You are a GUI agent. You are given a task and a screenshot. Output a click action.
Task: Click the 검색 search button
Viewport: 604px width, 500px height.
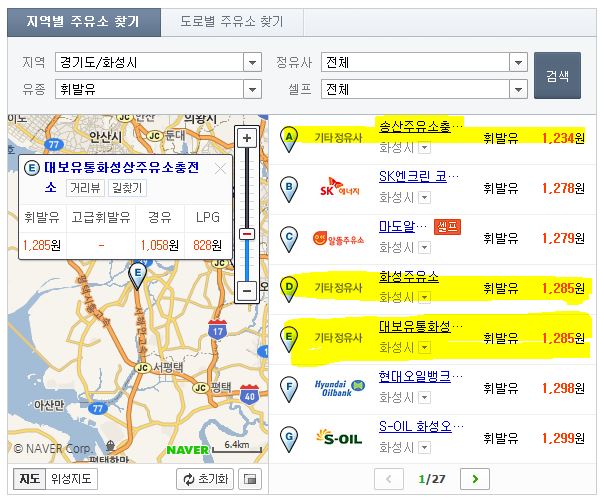(557, 76)
